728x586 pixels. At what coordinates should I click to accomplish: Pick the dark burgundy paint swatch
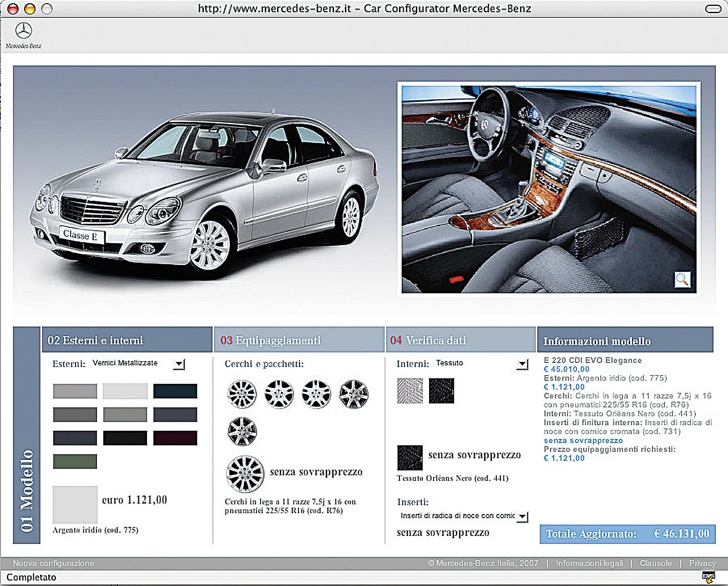[x=175, y=438]
